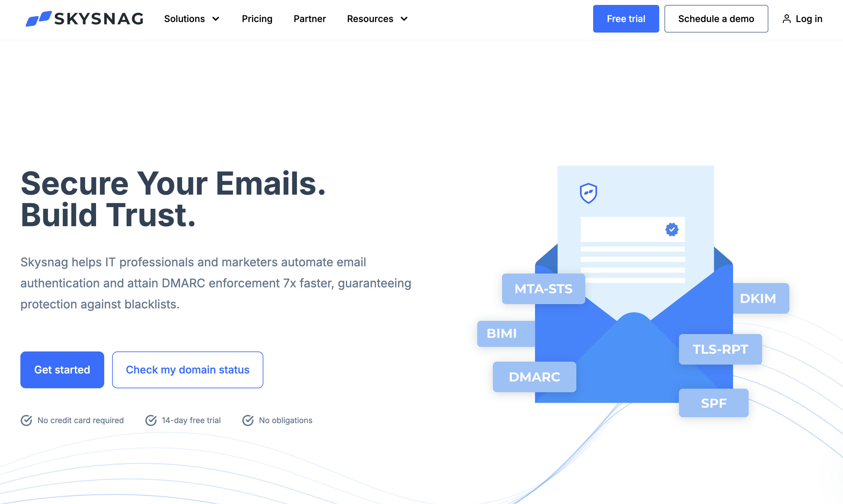Select the Partner menu item
This screenshot has width=843, height=504.
tap(310, 19)
